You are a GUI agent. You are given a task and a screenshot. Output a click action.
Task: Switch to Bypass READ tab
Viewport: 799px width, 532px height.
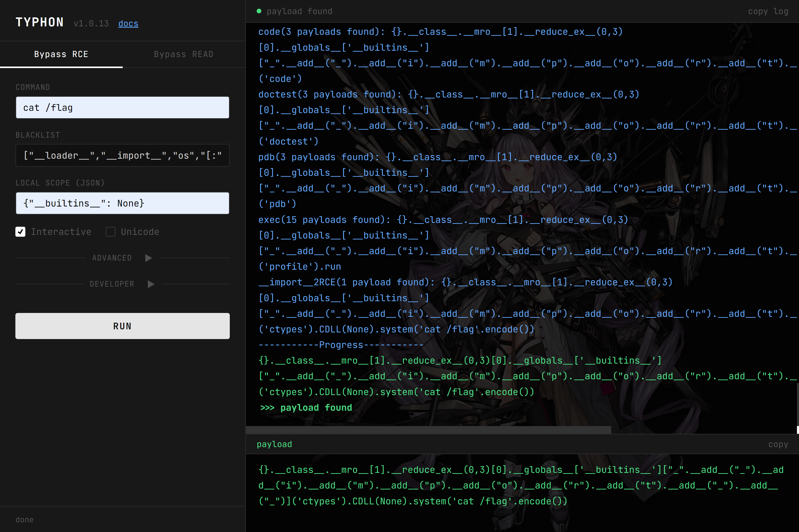183,54
